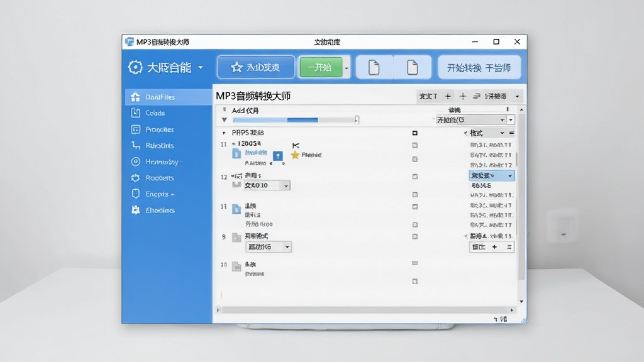Click the list lines icon in header
The height and width of the screenshot is (362, 644).
(477, 96)
